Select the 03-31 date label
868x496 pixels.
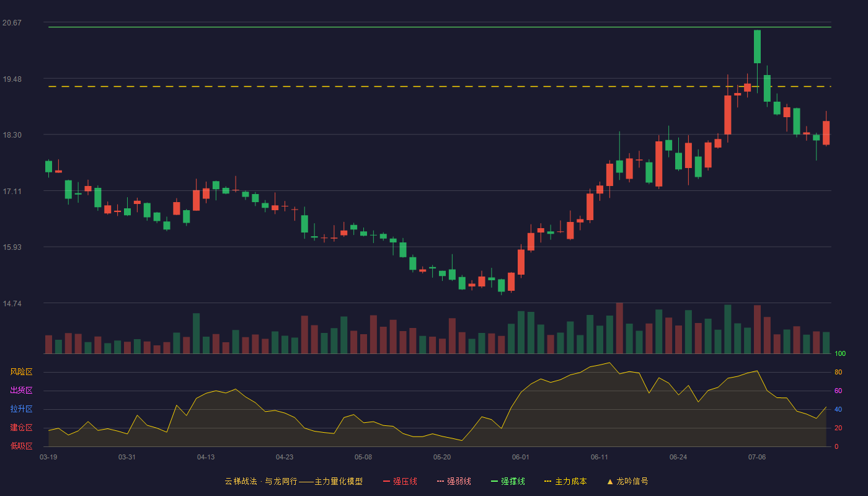point(127,457)
